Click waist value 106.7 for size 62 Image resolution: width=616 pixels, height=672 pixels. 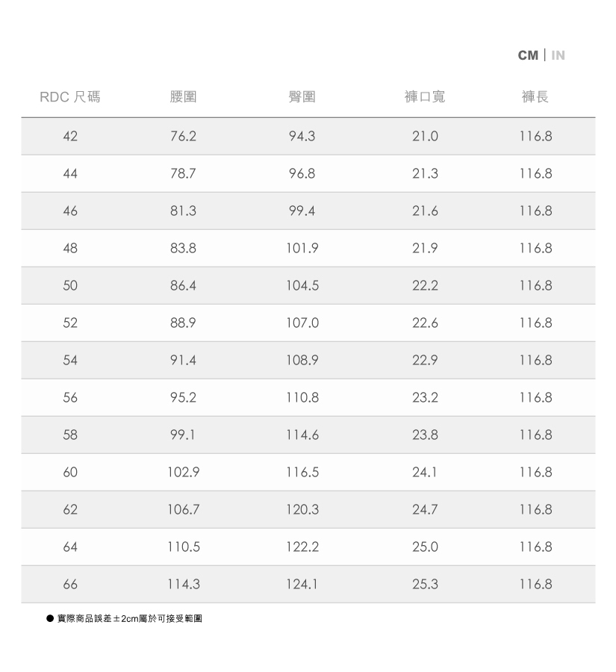tap(183, 510)
